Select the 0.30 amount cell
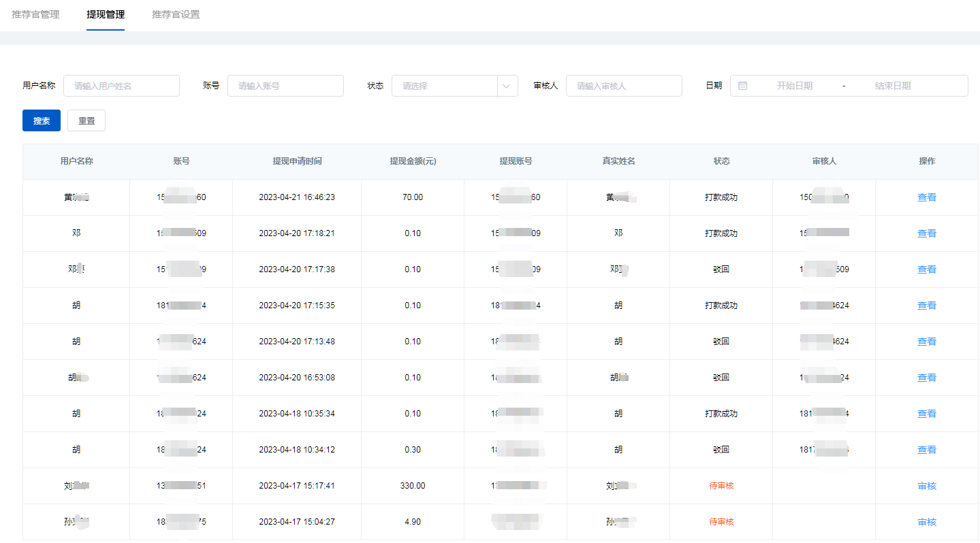 413,450
